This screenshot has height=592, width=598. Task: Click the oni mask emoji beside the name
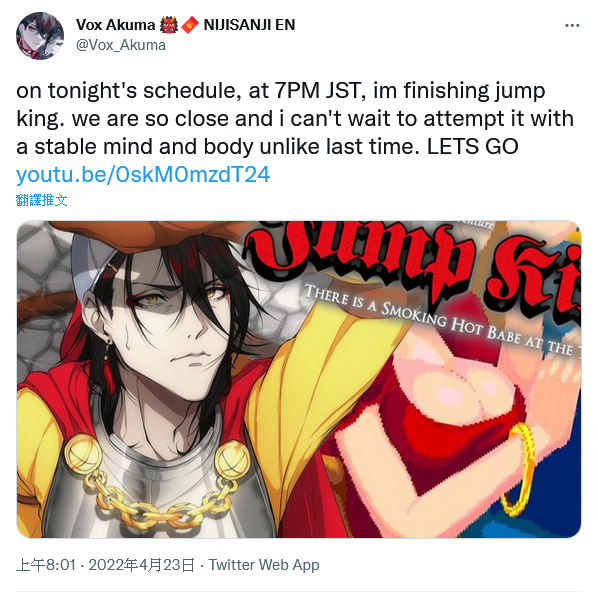[169, 25]
